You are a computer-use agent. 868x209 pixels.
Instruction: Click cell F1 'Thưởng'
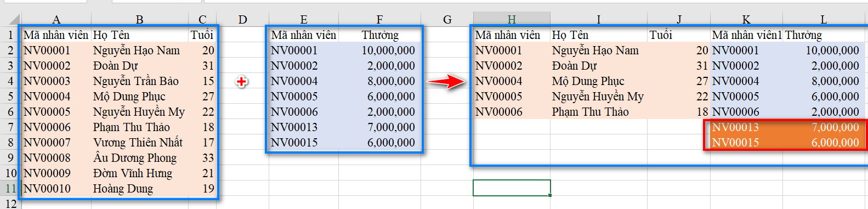pyautogui.click(x=379, y=35)
